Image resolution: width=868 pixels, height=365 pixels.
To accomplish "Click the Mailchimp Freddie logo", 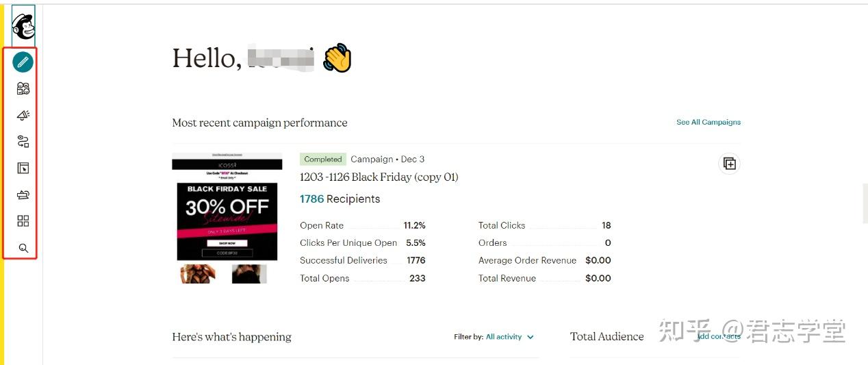I will 23,26.
